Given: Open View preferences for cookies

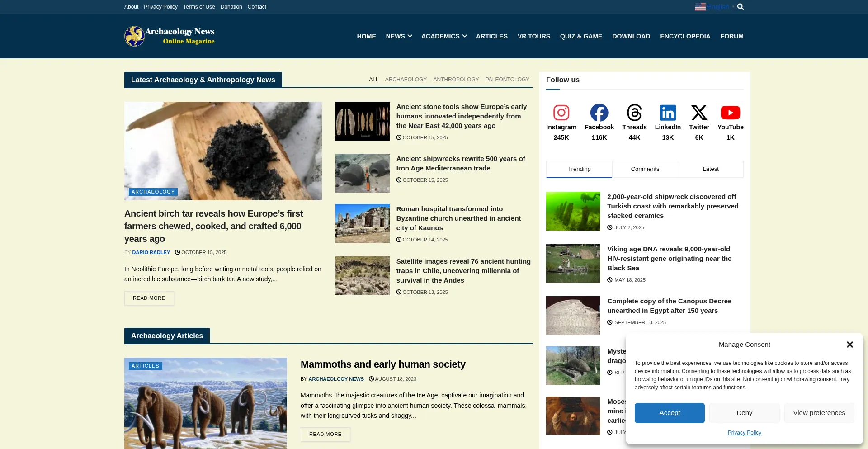Looking at the screenshot, I should point(819,413).
